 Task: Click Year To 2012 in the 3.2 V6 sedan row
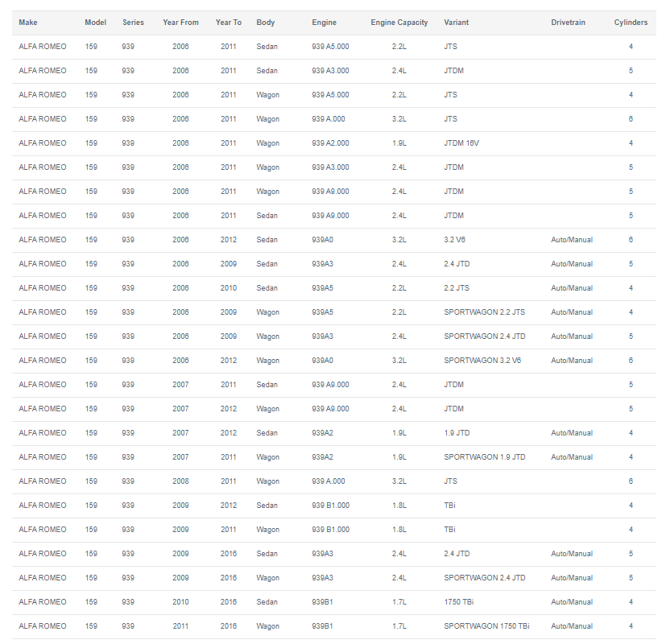tap(229, 240)
